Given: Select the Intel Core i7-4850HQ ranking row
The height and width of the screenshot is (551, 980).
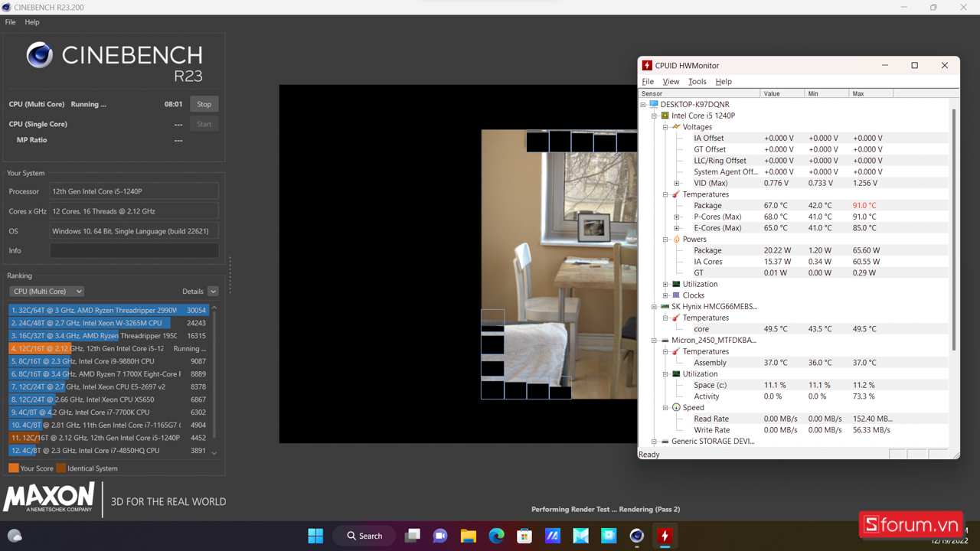Looking at the screenshot, I should pos(109,451).
